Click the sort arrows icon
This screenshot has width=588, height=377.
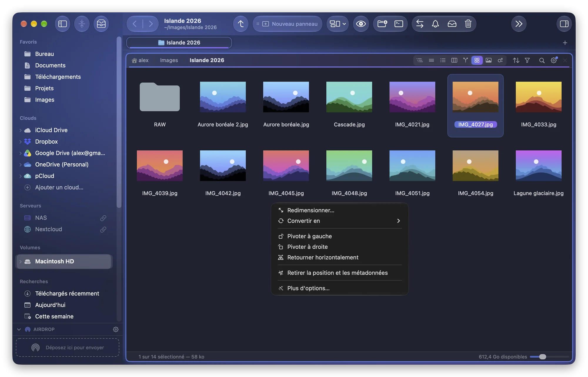[x=516, y=60]
